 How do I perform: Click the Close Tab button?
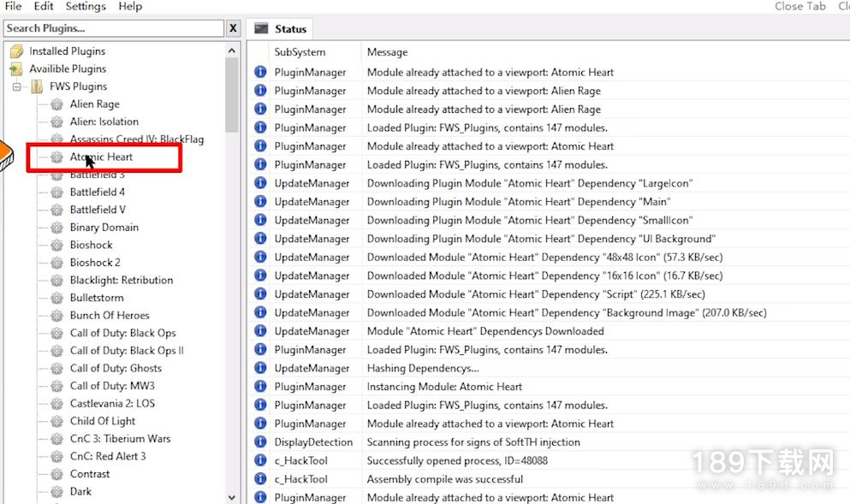tap(799, 6)
